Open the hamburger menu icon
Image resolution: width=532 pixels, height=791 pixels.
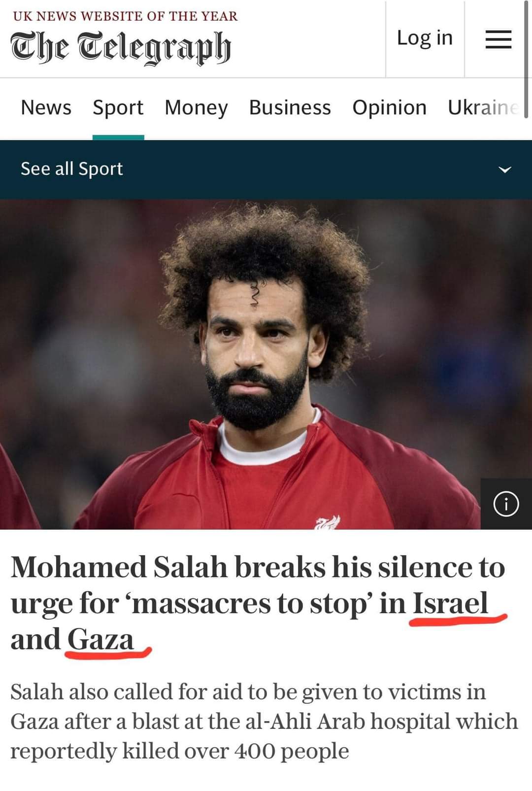pyautogui.click(x=499, y=39)
